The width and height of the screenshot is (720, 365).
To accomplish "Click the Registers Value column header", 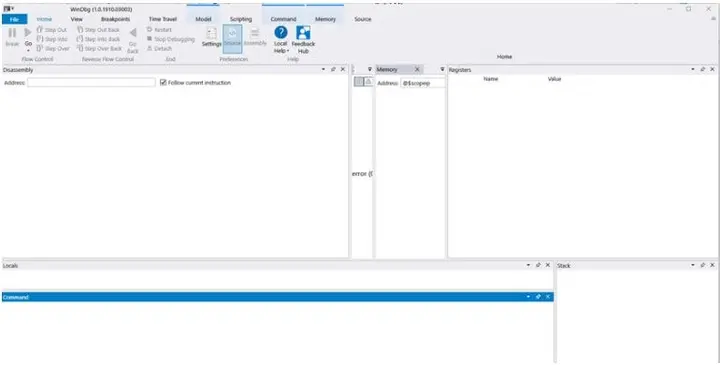I will click(x=554, y=79).
